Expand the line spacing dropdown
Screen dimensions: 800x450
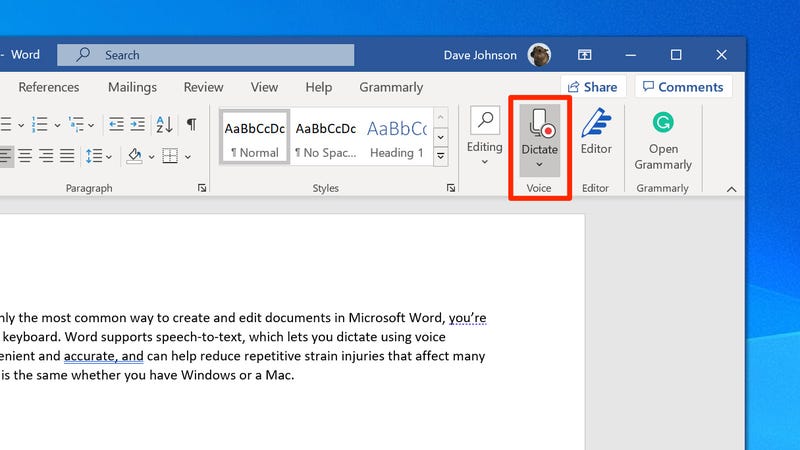click(107, 156)
